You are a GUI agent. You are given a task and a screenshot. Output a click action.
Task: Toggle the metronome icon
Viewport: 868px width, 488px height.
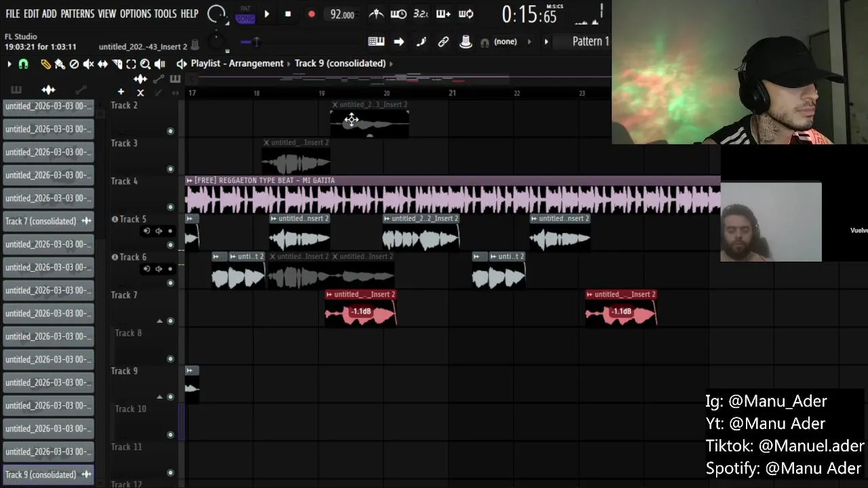376,14
